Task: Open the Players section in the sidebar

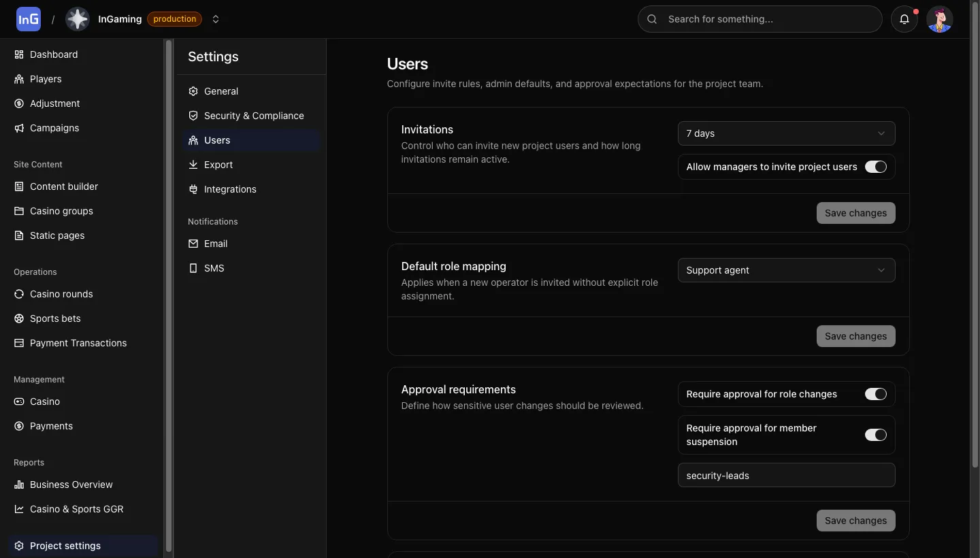Action: pos(46,79)
